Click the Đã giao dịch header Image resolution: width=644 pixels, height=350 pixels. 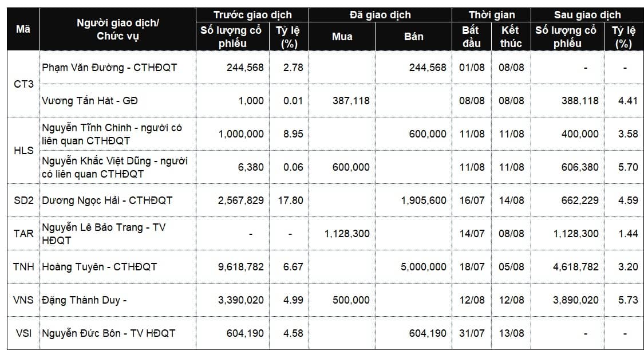380,15
